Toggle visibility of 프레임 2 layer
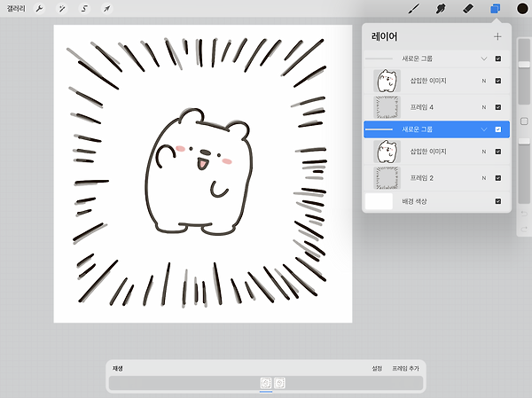The image size is (532, 398). pyautogui.click(x=498, y=178)
